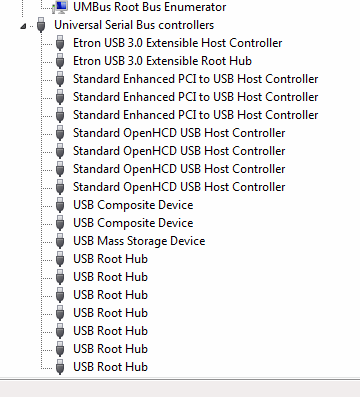
Task: Click the icon of the last USB Root Hub
Action: coord(60,367)
